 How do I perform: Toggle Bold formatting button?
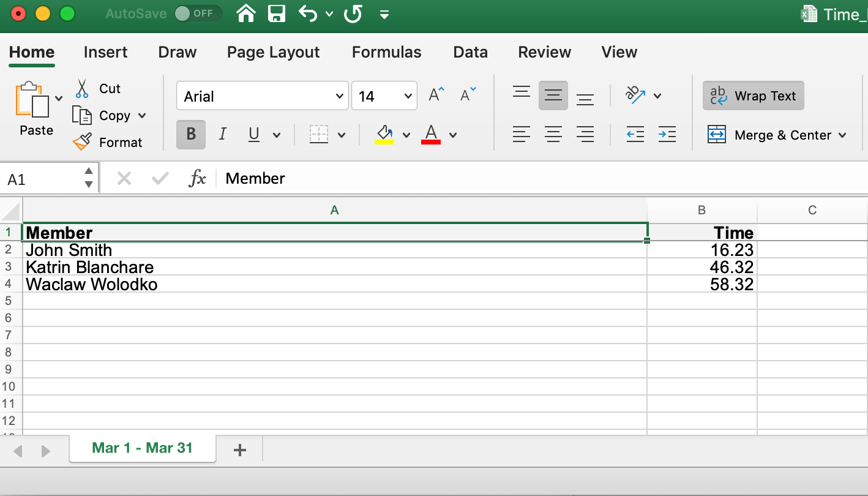pos(191,135)
